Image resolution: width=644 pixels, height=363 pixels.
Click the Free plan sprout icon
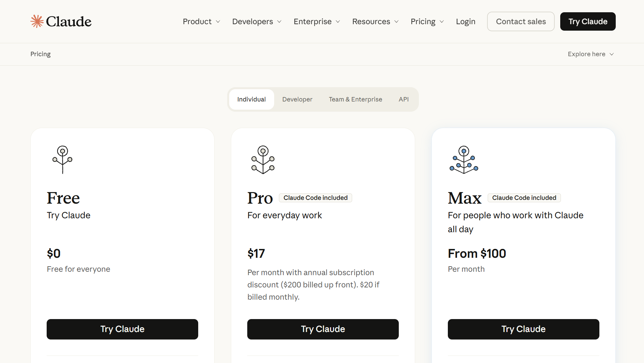tap(63, 160)
